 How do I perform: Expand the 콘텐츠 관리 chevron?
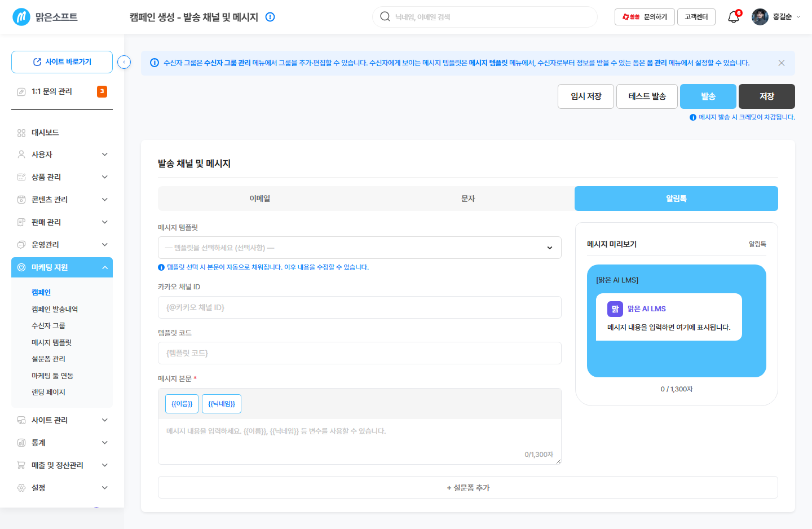click(x=105, y=200)
